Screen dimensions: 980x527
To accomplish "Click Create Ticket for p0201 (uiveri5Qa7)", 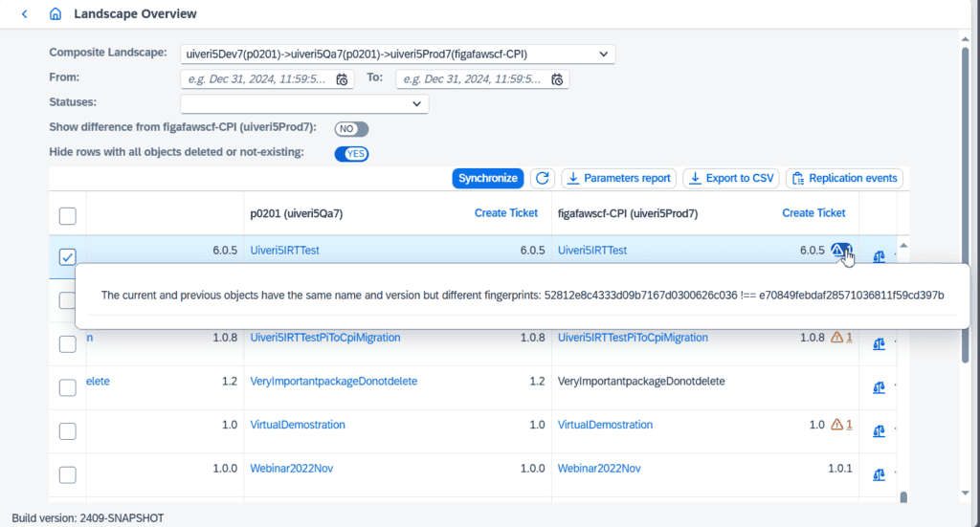I will pos(505,213).
